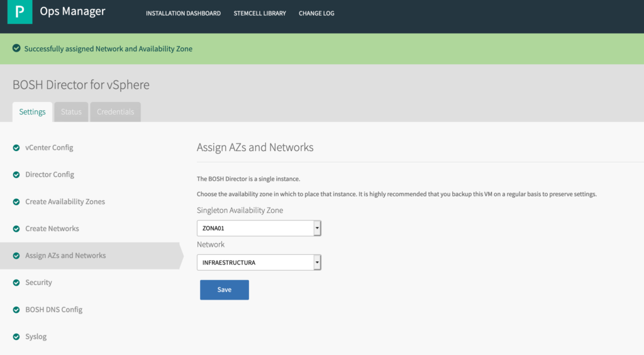Click the checkmark icon beside Director Config

[16, 174]
